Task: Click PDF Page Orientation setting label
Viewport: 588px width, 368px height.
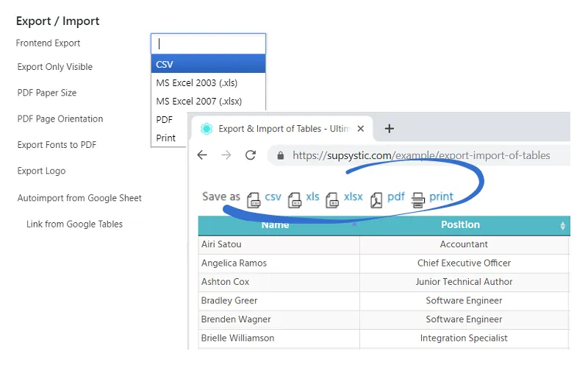Action: click(x=60, y=119)
